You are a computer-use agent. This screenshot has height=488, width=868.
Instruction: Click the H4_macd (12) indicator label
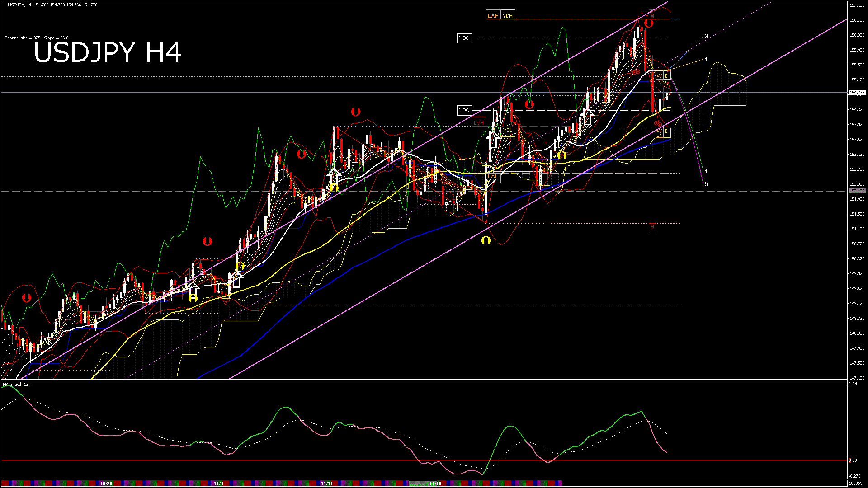coord(16,385)
